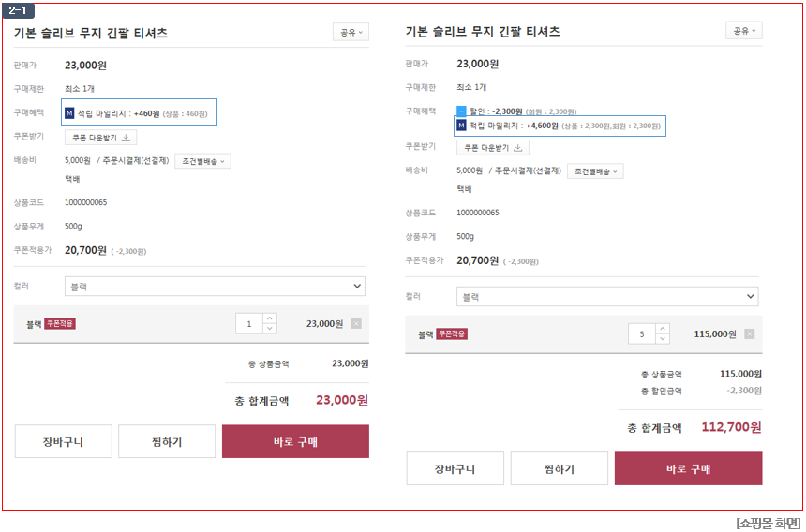Click left panel product title 기본 슬리브 무지 긴팔 티셔츠
The image size is (806, 532).
coord(91,33)
